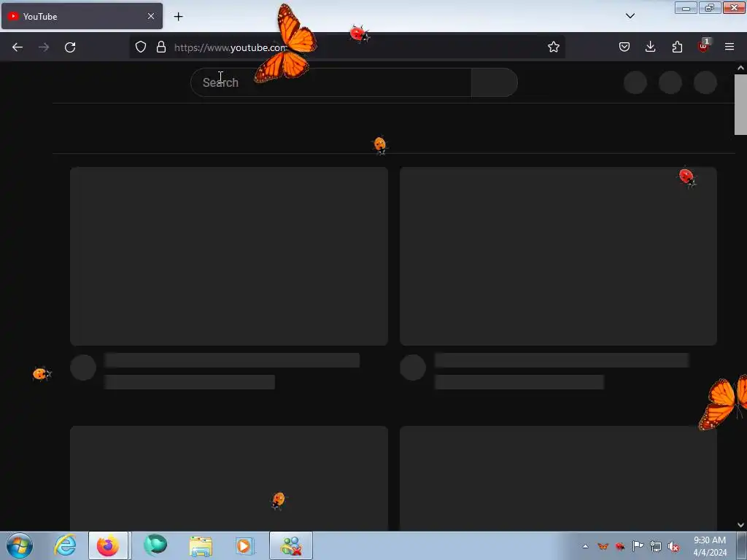Click the search submit button placeholder
The height and width of the screenshot is (560, 747).
point(495,82)
